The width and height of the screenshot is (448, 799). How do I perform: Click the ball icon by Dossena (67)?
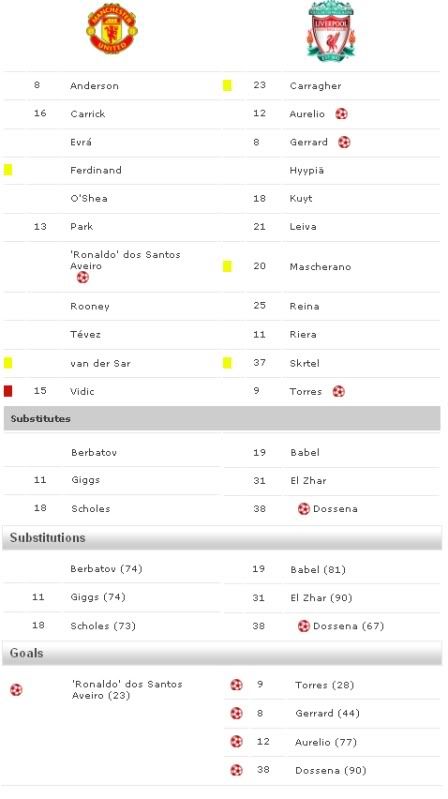click(x=304, y=626)
